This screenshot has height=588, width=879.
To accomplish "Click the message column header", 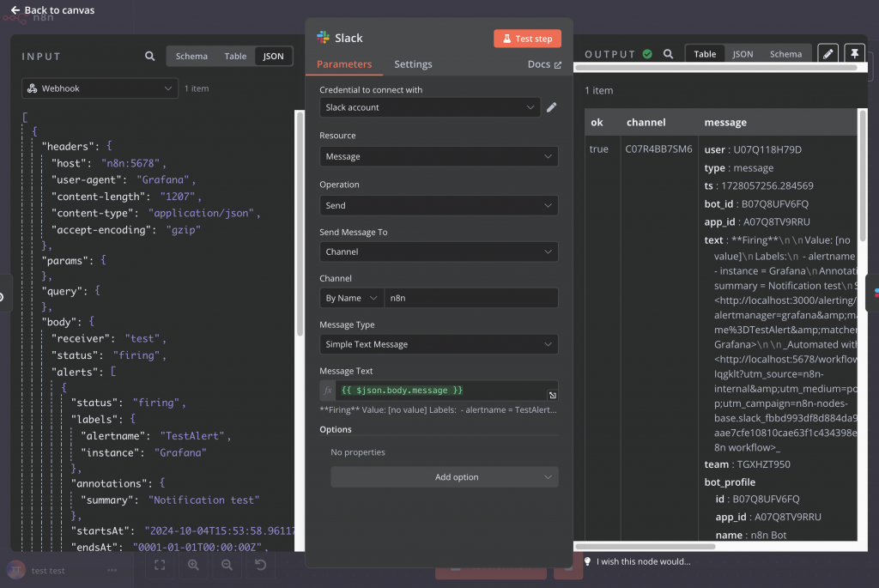I will point(725,122).
